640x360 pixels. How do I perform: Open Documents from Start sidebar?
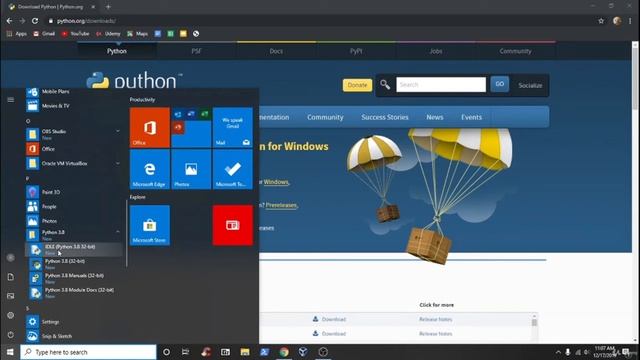11,277
